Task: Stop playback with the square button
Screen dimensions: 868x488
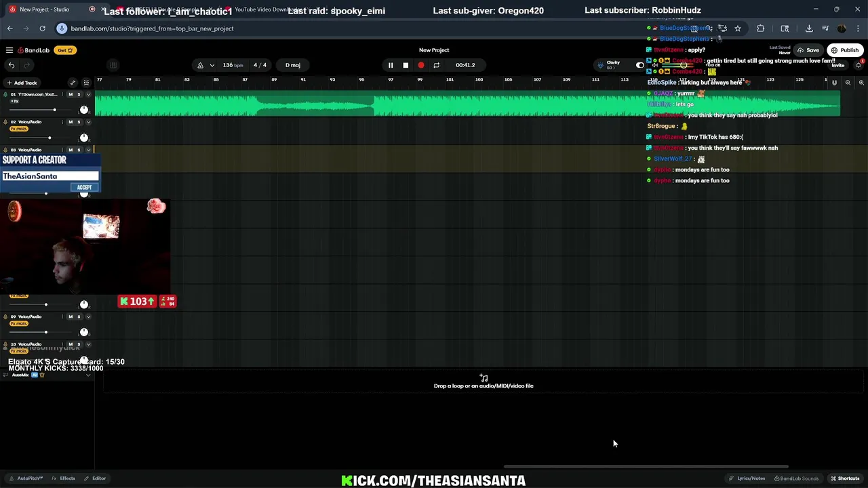Action: click(x=406, y=65)
